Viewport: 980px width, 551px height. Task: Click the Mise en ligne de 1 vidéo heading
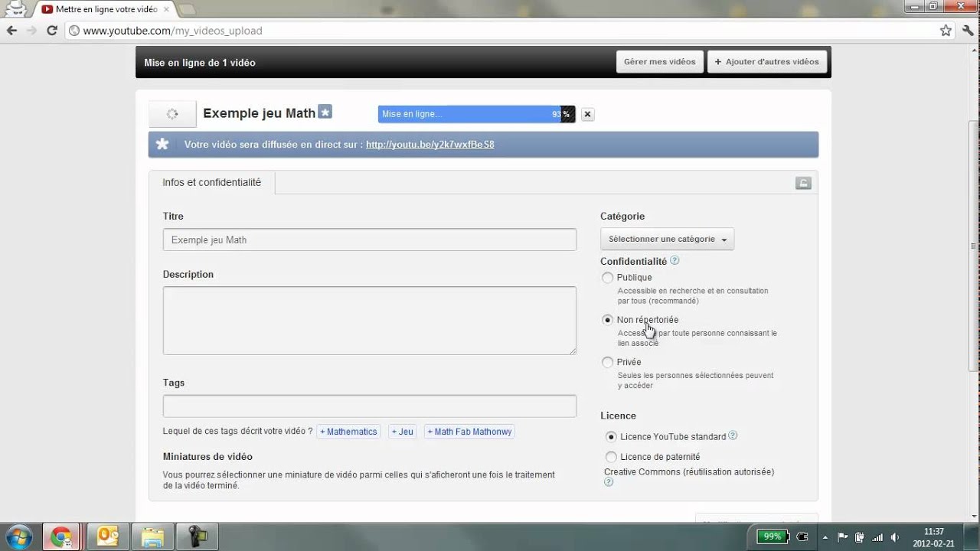click(200, 63)
